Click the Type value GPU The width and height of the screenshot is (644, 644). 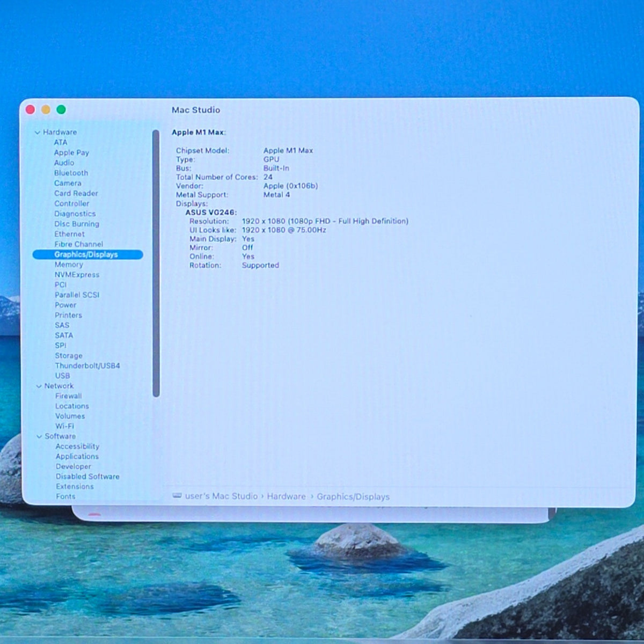271,159
